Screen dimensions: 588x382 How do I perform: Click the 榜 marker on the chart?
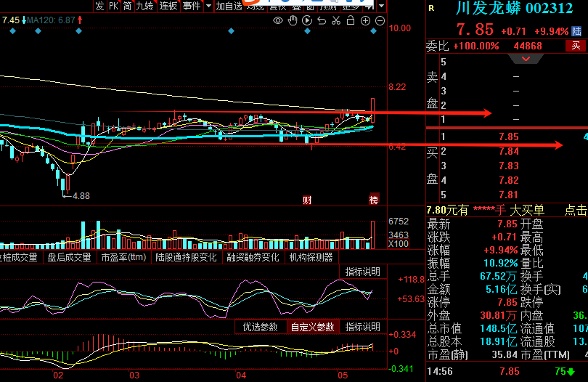(x=374, y=200)
